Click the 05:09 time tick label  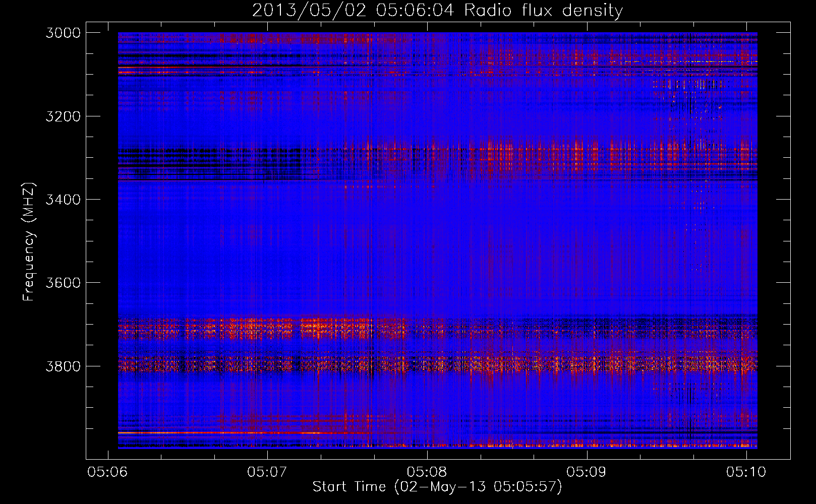(587, 472)
